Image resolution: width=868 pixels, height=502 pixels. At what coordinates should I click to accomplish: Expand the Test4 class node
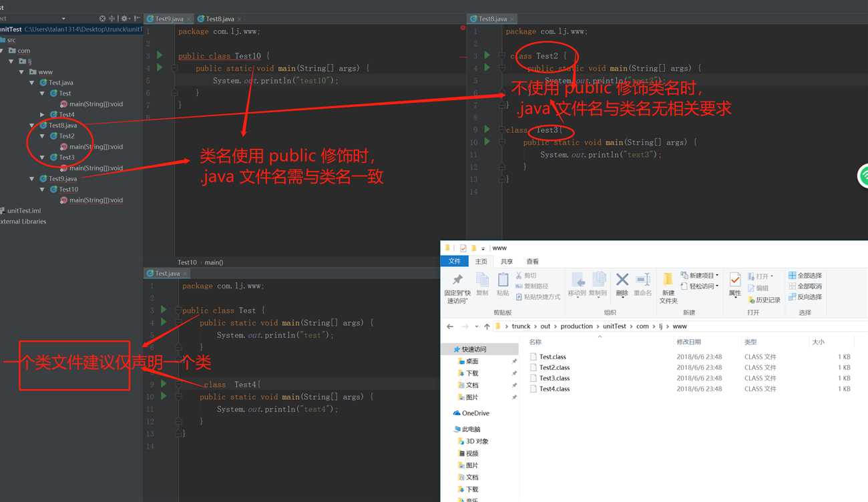43,115
